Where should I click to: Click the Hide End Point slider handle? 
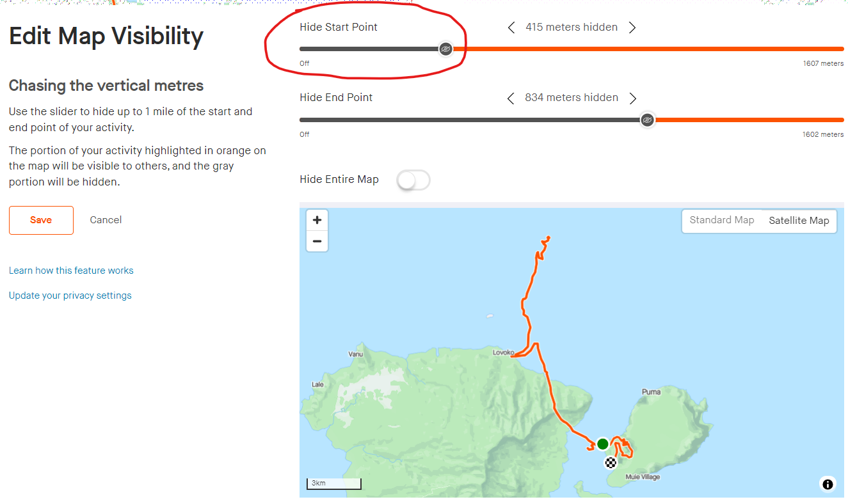[x=647, y=120]
